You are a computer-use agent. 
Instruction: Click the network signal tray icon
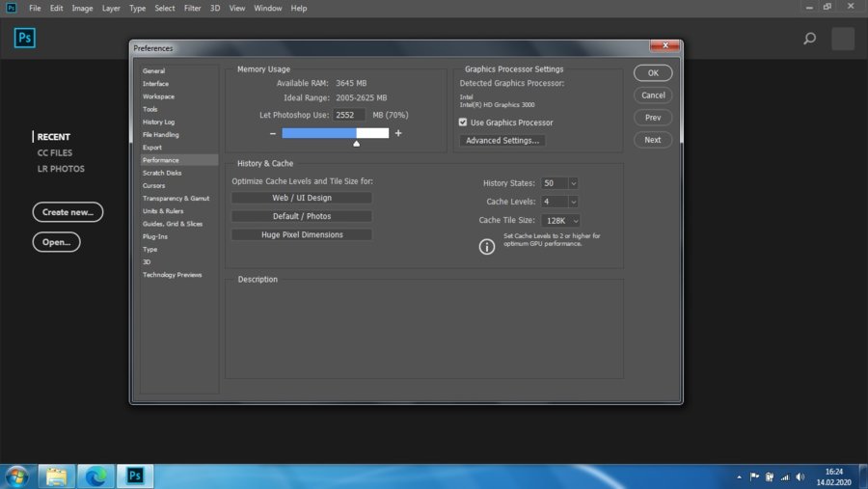click(784, 476)
